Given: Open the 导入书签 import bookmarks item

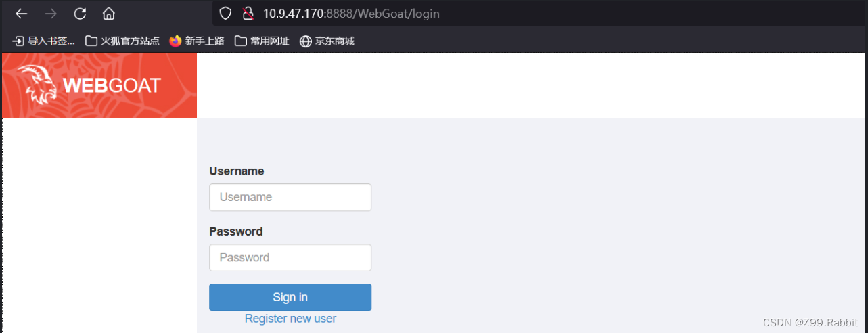Looking at the screenshot, I should pyautogui.click(x=44, y=41).
